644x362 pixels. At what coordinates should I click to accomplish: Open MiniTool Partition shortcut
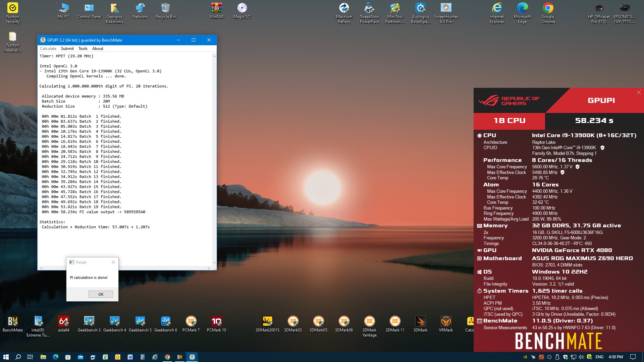pos(395,13)
